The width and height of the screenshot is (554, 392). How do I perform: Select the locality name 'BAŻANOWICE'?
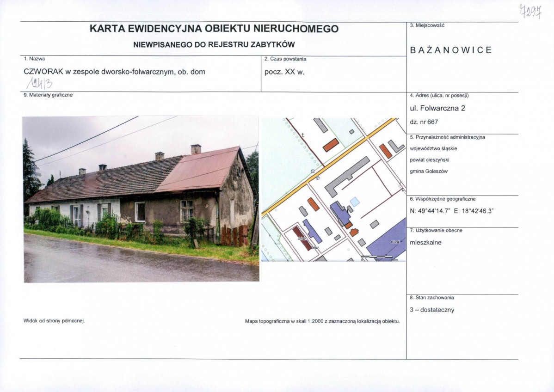tap(451, 50)
